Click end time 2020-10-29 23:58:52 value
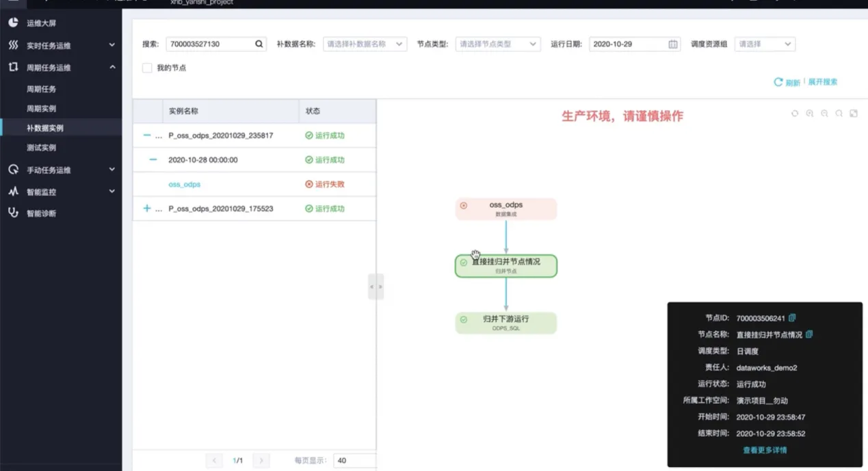The image size is (868, 471). click(x=770, y=433)
